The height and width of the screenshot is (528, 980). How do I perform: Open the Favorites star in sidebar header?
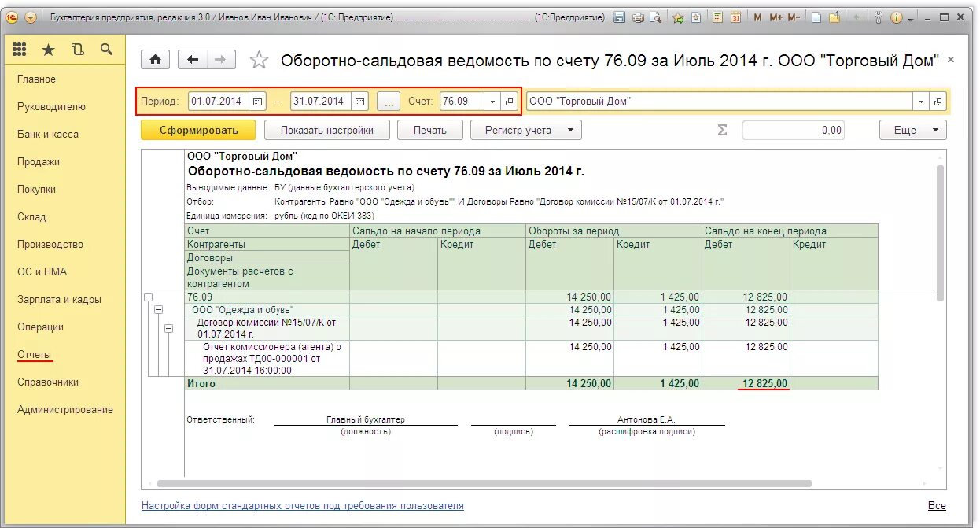[49, 50]
